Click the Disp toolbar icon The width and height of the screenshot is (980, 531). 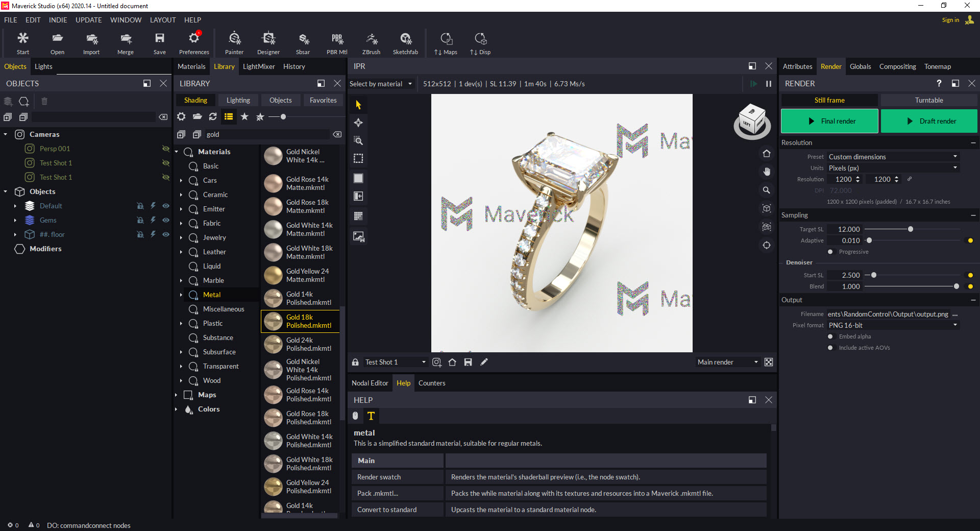(x=480, y=43)
